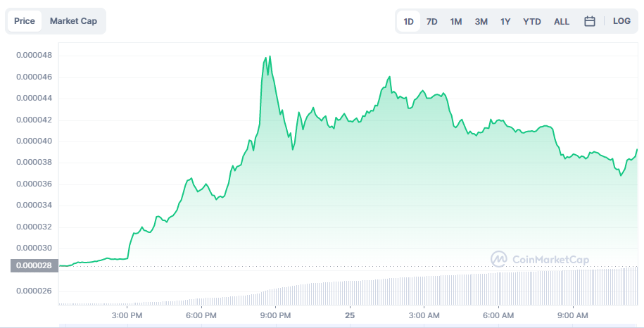Set chart range to YTD
Image resolution: width=644 pixels, height=328 pixels.
point(532,22)
